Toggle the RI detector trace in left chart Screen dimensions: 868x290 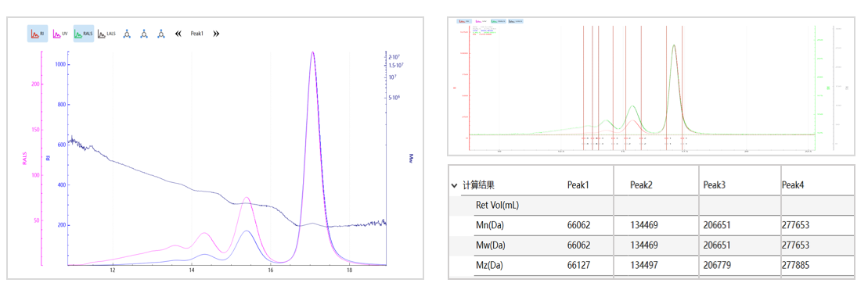click(37, 34)
